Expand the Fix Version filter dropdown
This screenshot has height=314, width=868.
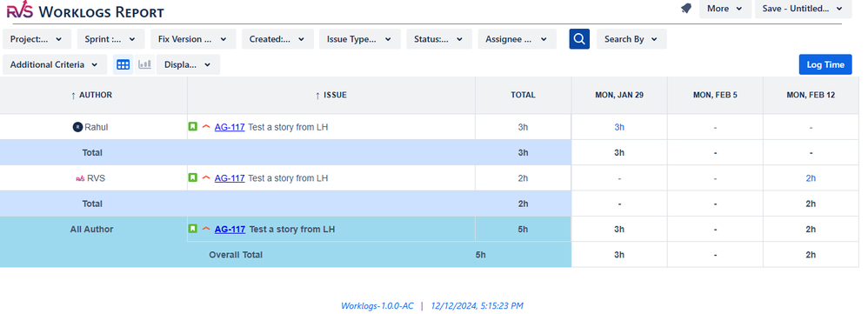tap(193, 39)
